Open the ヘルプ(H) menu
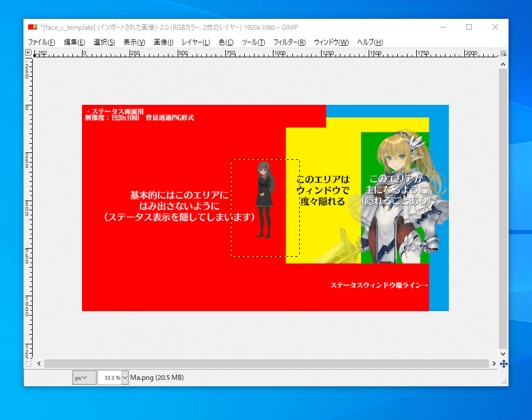 click(x=370, y=42)
